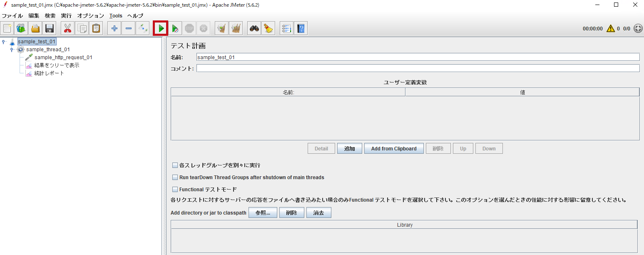
Task: Open Help with the question mark icon
Action: click(301, 28)
